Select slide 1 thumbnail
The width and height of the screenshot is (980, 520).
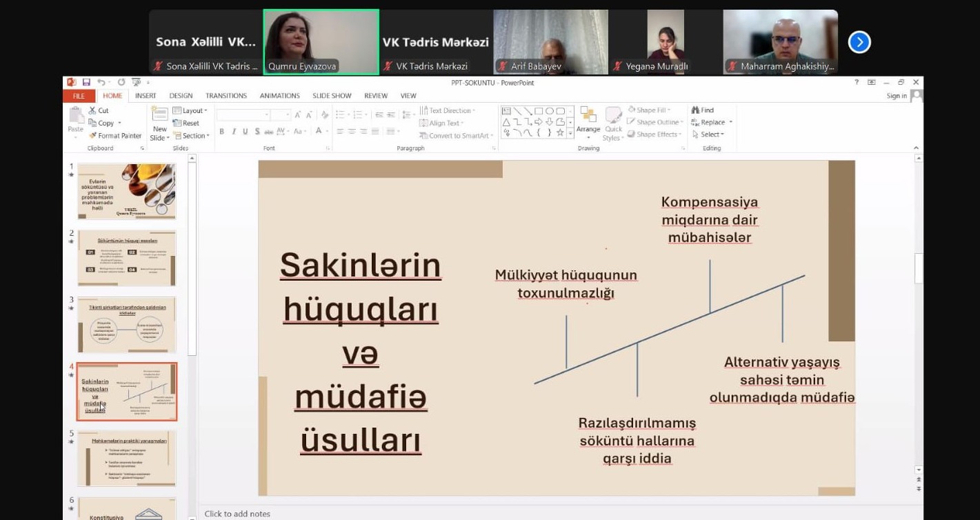pyautogui.click(x=127, y=191)
